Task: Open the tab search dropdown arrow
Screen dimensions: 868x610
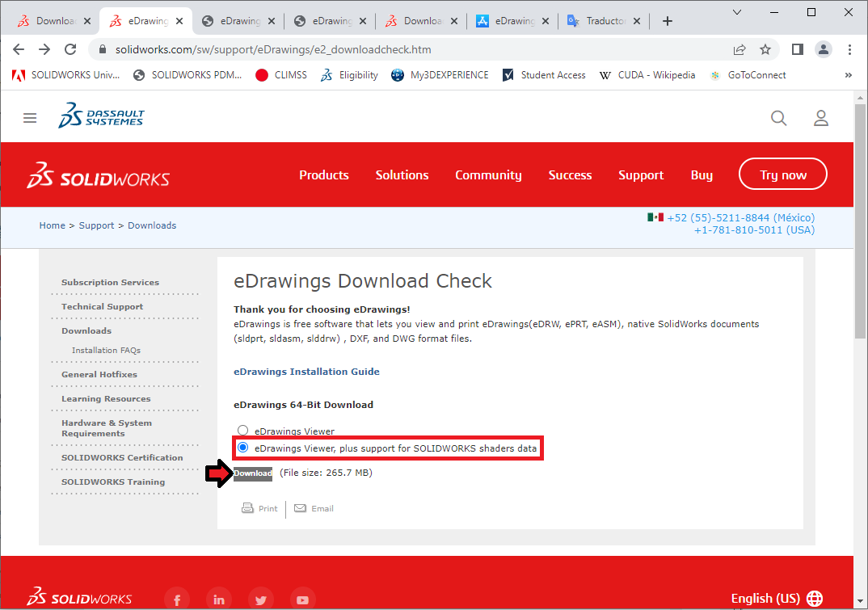Action: [x=737, y=12]
